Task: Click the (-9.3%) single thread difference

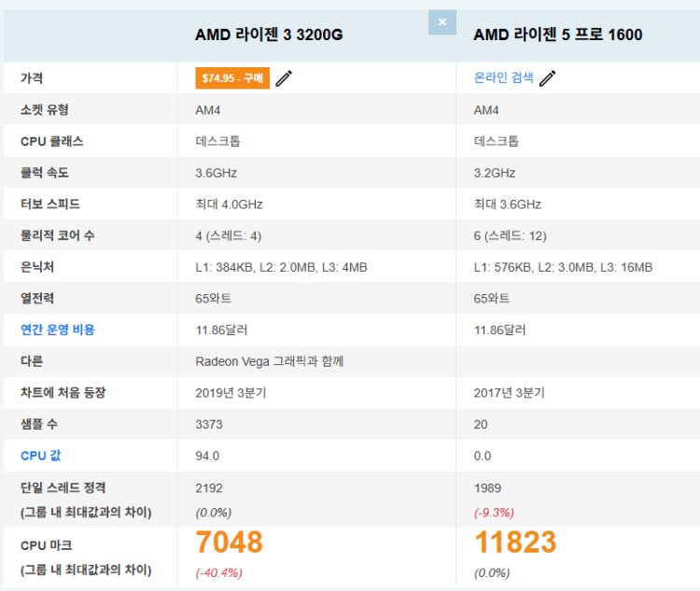Action: 494,513
